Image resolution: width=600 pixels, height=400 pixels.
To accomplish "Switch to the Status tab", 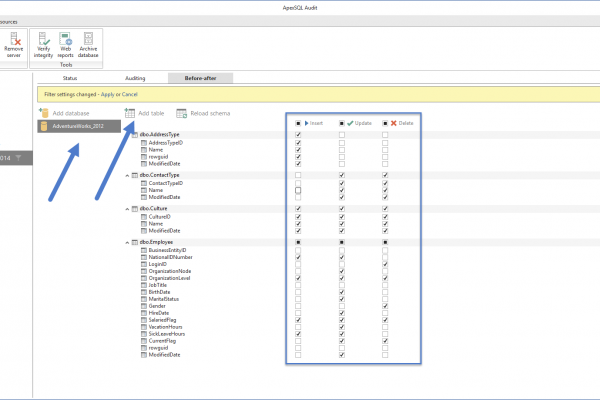I will point(70,78).
